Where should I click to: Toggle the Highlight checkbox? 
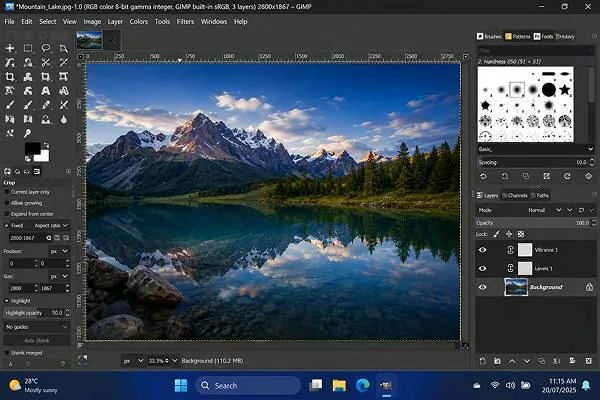[7, 301]
